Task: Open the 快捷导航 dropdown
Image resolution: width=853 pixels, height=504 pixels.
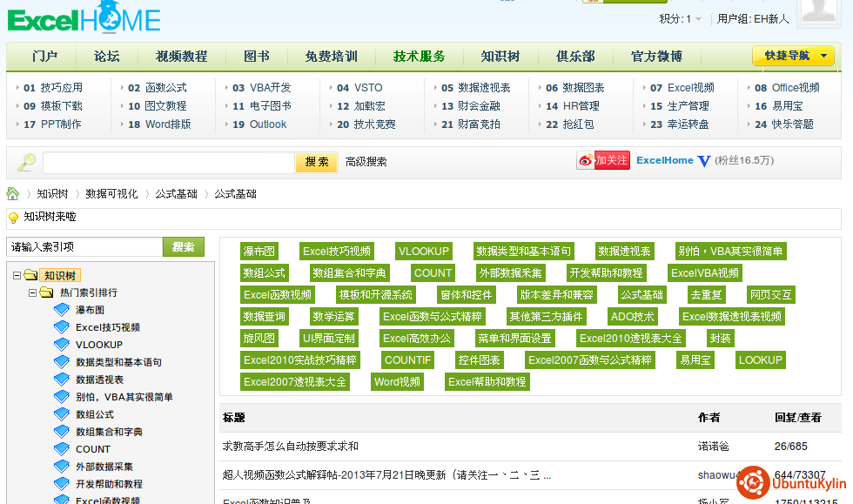Action: point(793,56)
